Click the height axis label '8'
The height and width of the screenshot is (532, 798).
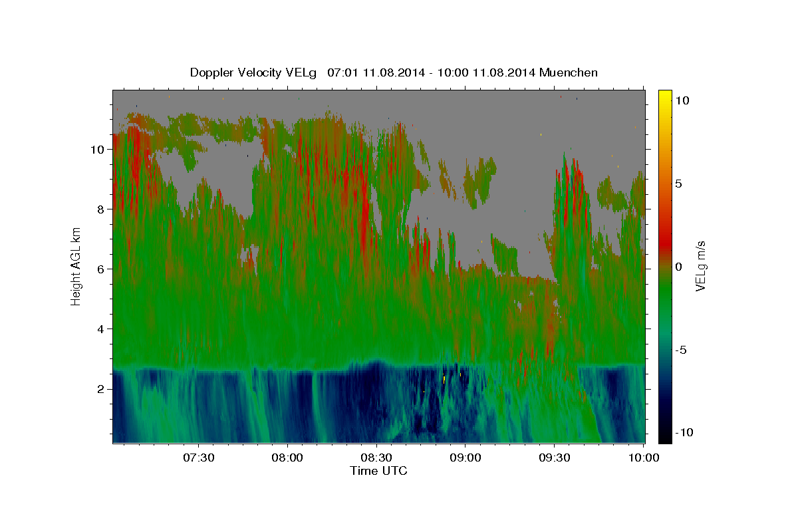pyautogui.click(x=100, y=209)
